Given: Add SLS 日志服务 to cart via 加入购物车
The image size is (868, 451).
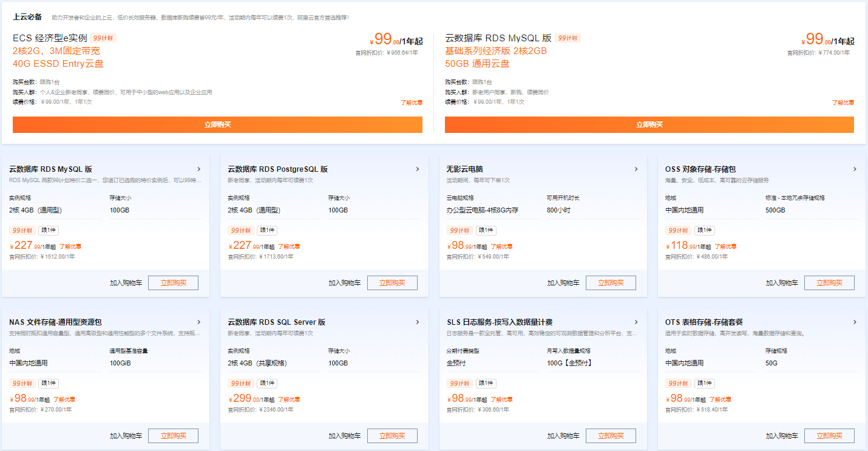Looking at the screenshot, I should pyautogui.click(x=563, y=436).
